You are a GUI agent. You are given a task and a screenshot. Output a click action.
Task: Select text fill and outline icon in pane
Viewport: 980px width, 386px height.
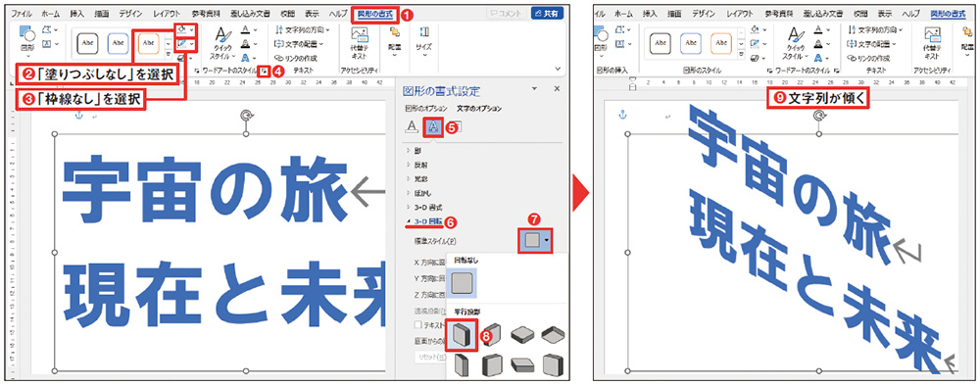(412, 126)
